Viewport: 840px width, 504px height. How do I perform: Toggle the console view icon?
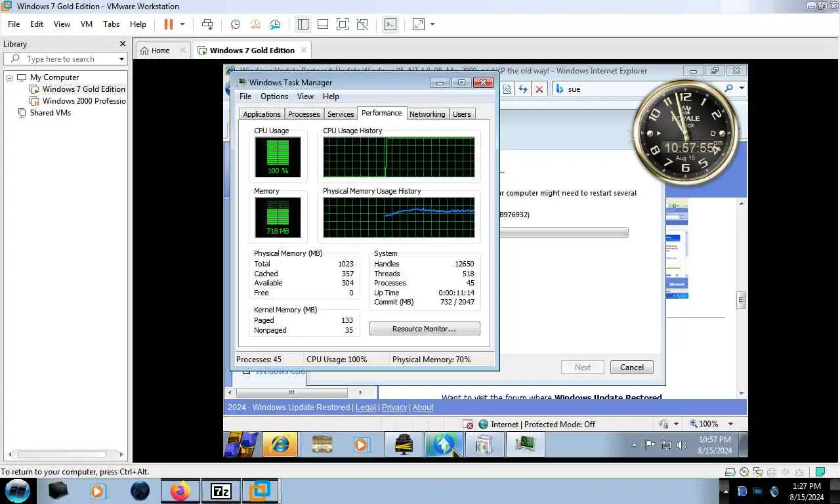tap(390, 24)
